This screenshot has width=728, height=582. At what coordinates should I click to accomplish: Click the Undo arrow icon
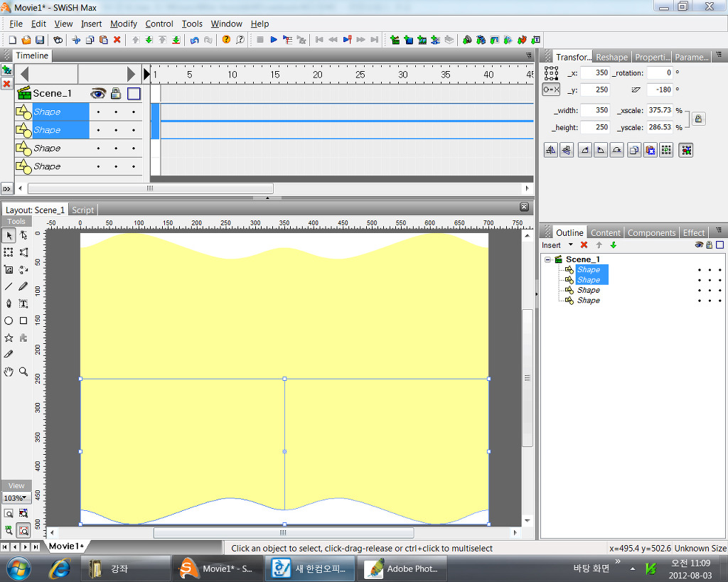pos(195,40)
